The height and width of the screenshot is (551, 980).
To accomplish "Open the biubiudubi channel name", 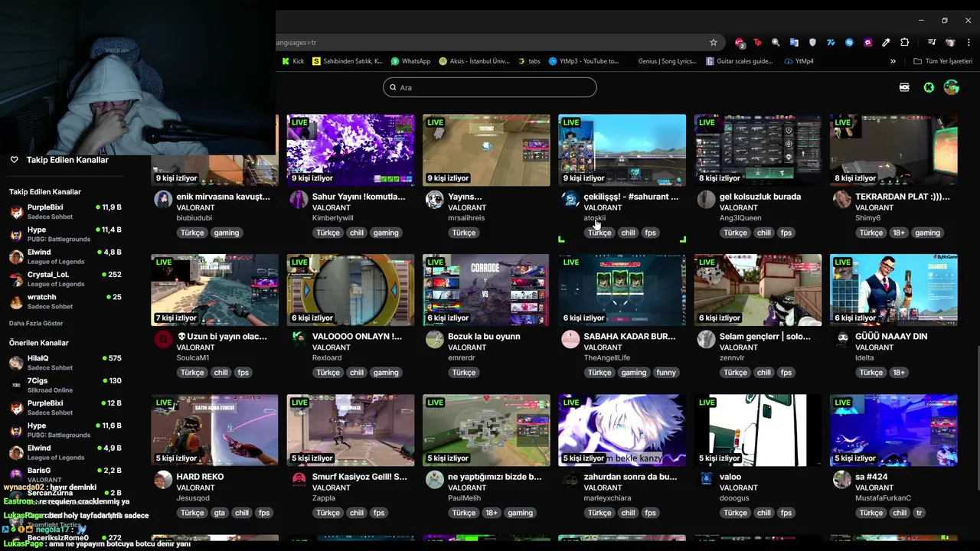I will [x=194, y=218].
